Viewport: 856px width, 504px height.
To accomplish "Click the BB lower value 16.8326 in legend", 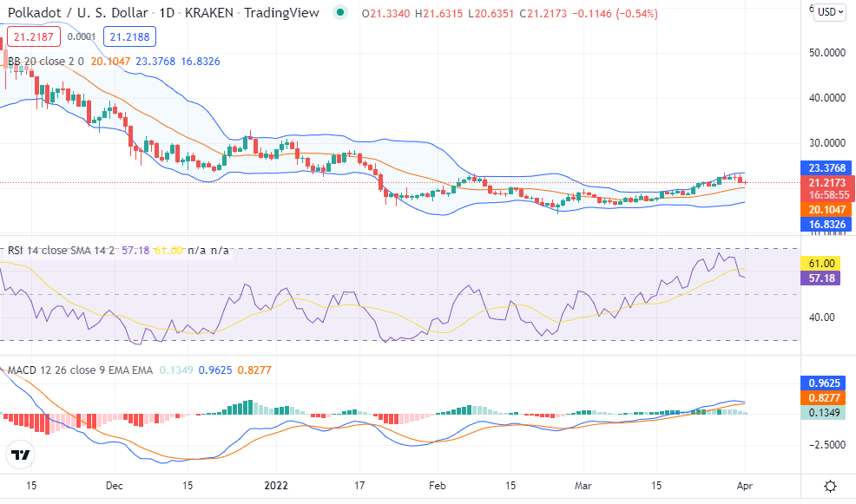I will pos(201,62).
